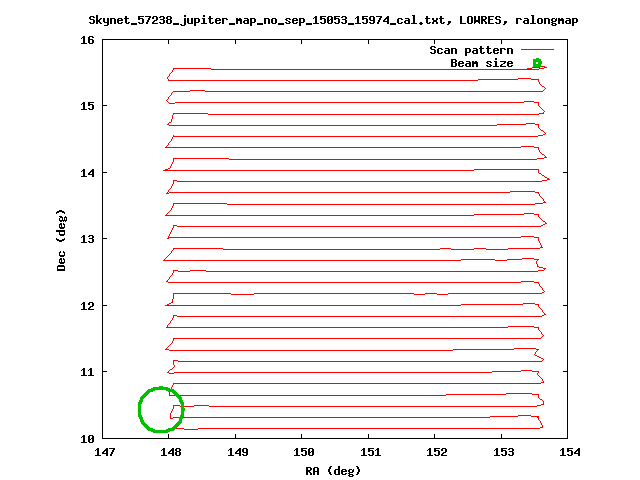Click the red Scan pattern legend line

click(538, 50)
